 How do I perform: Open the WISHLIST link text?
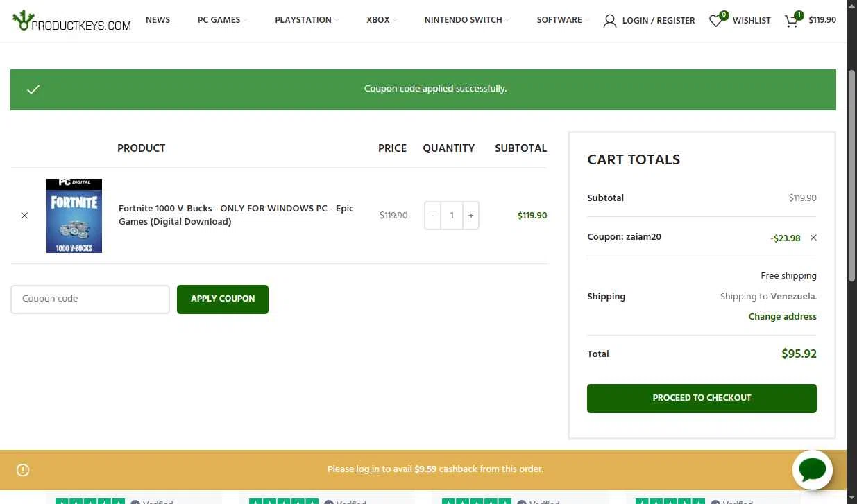pyautogui.click(x=752, y=21)
